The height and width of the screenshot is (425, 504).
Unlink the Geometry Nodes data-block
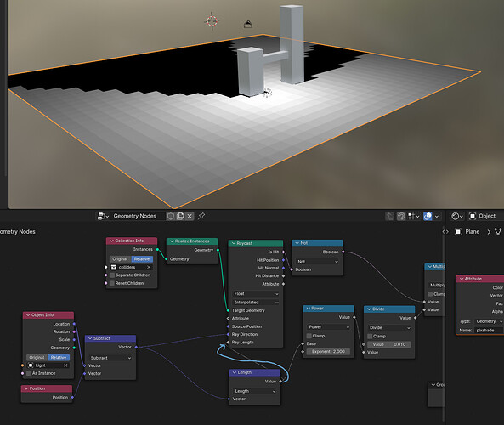point(190,216)
